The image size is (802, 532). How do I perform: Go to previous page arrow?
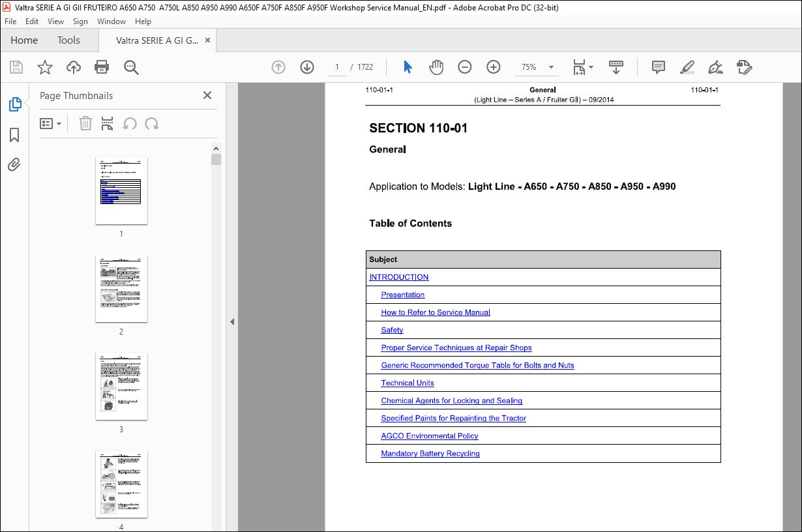(x=278, y=67)
